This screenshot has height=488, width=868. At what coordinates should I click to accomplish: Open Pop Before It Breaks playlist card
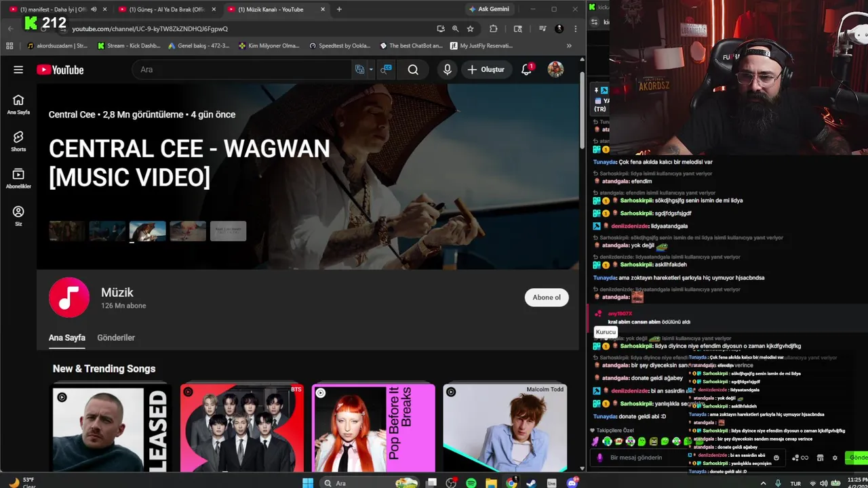pyautogui.click(x=374, y=427)
